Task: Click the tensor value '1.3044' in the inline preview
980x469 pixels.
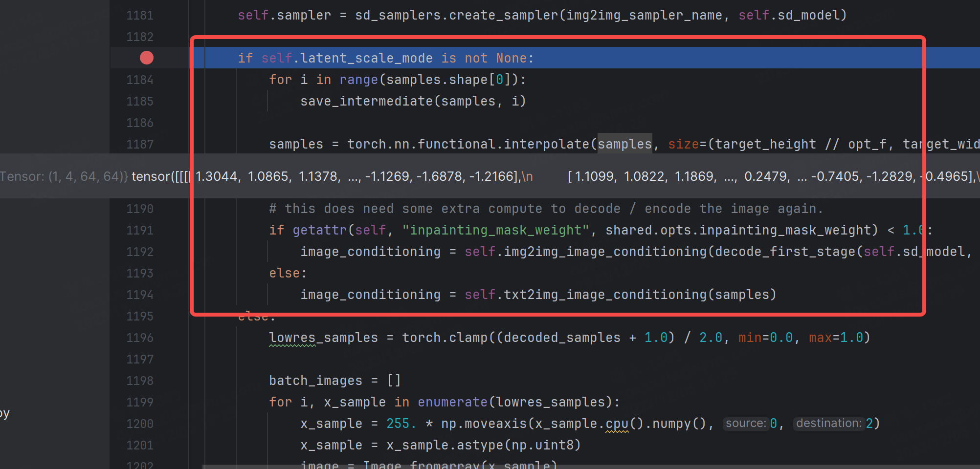Action: click(218, 176)
